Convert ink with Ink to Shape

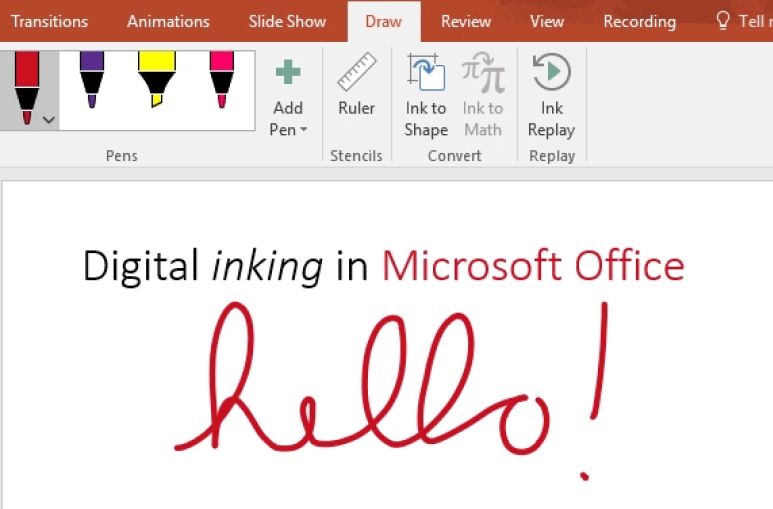(x=426, y=95)
